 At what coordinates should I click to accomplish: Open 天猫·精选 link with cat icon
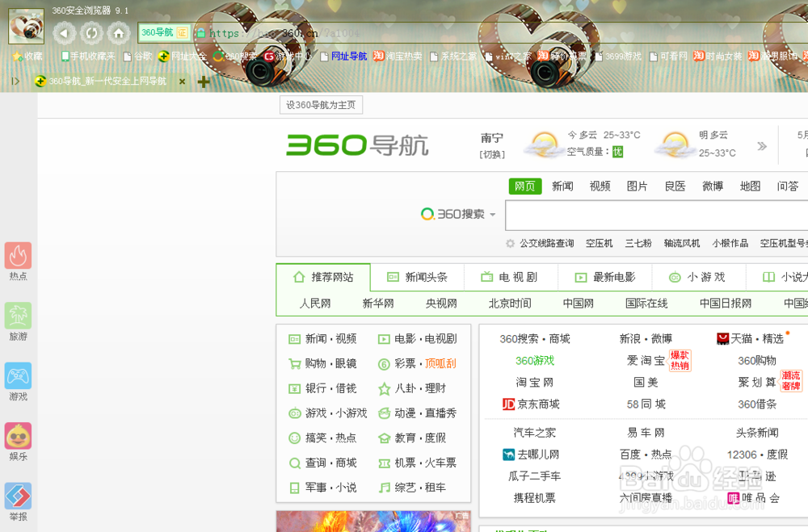751,338
